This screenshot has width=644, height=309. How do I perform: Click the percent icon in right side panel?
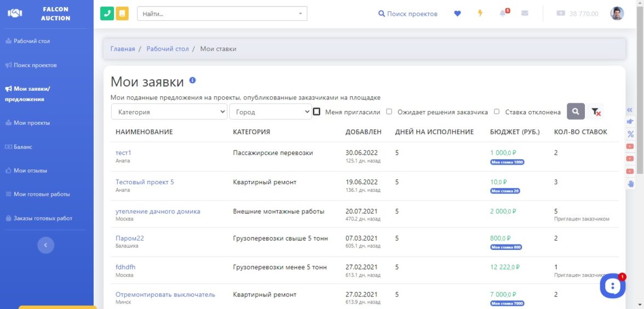click(x=630, y=134)
